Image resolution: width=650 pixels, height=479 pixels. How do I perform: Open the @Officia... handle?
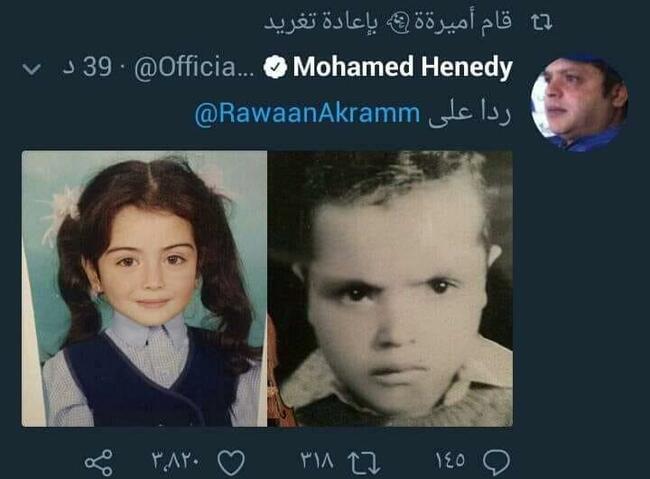[x=194, y=68]
